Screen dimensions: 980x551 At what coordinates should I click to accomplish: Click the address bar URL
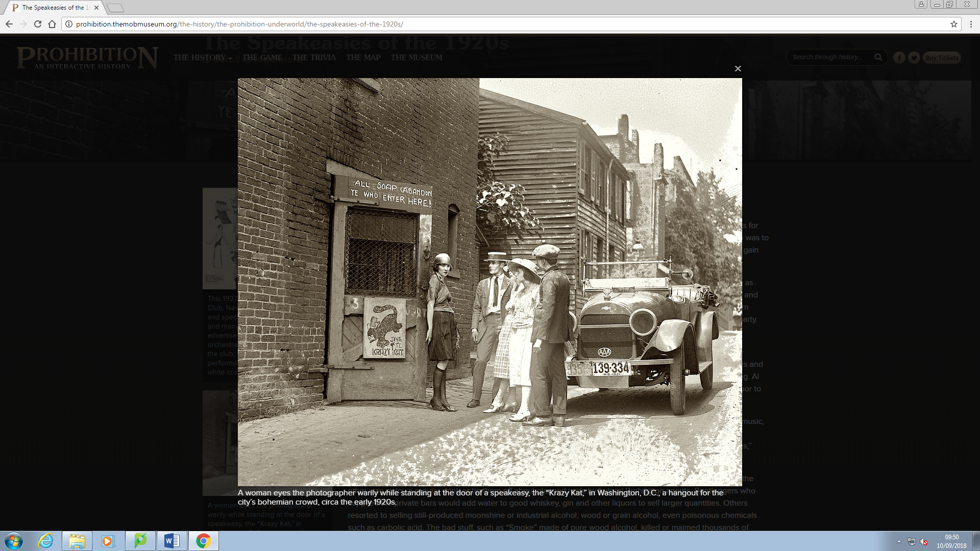[239, 24]
